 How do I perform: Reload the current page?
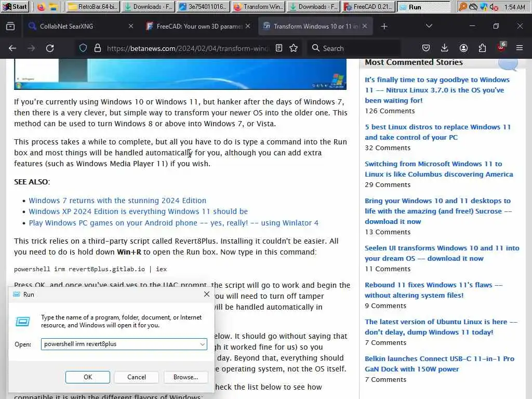50,48
